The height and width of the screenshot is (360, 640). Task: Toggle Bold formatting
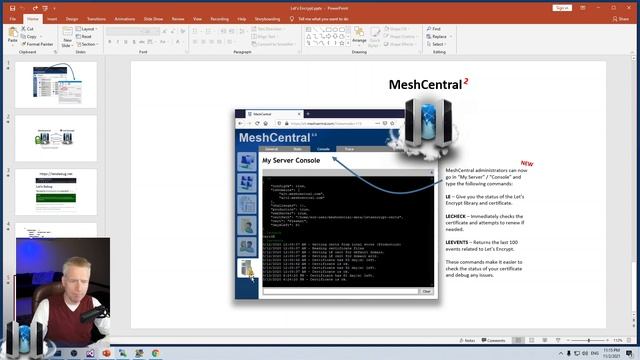tap(109, 42)
